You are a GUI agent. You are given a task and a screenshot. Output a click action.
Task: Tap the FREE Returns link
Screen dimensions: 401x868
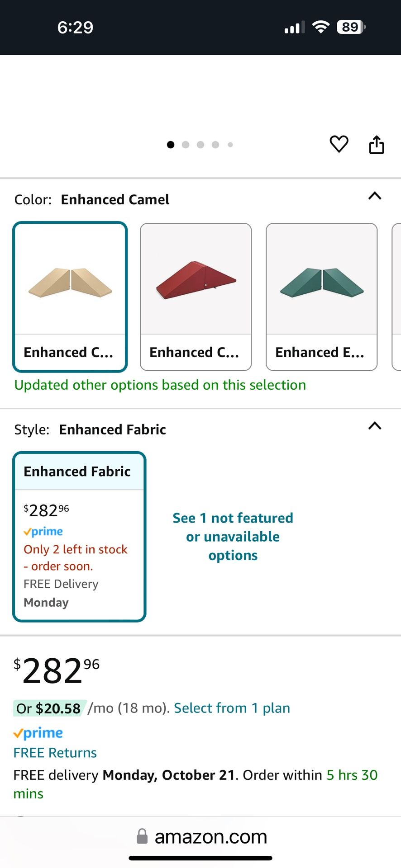(x=55, y=753)
